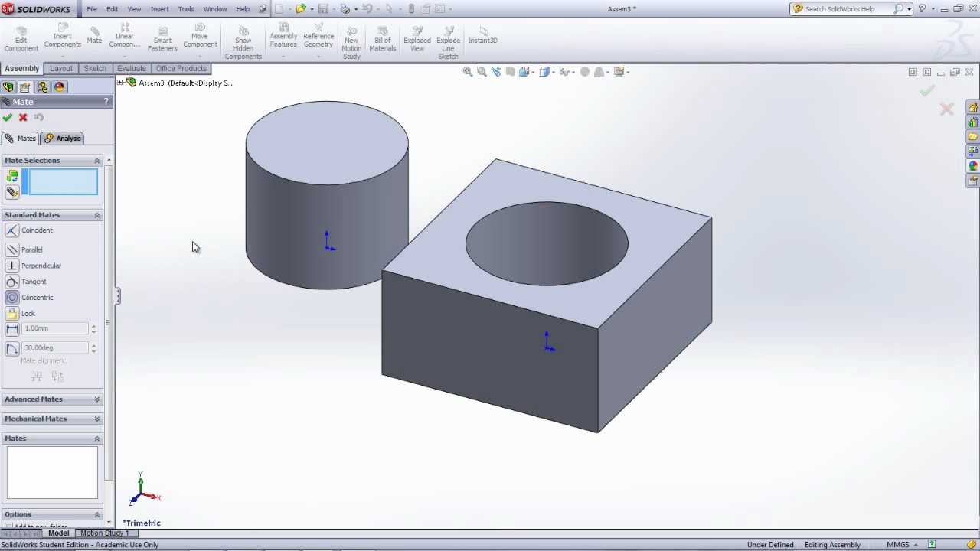Toggle the Angle mate button

point(12,349)
